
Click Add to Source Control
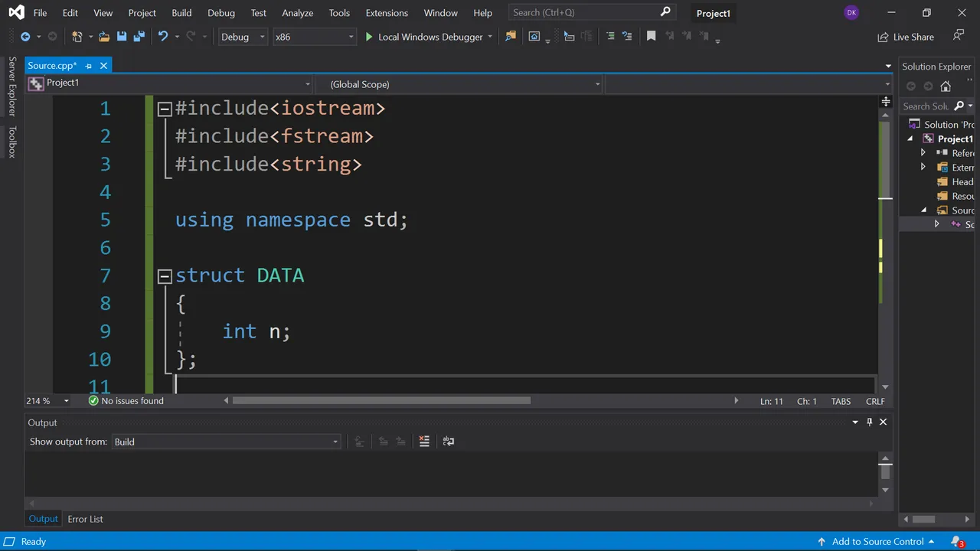point(876,542)
